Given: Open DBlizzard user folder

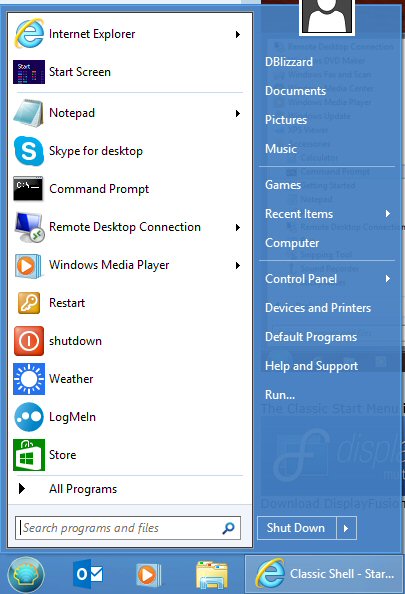Looking at the screenshot, I should (x=289, y=62).
